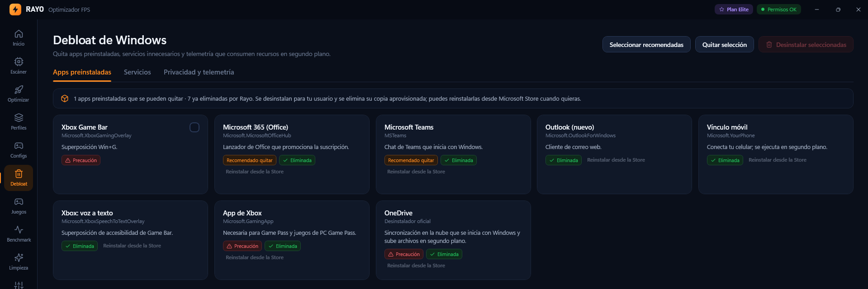
Task: Click the Eliminada tag on Microsoft Teams
Action: 459,160
